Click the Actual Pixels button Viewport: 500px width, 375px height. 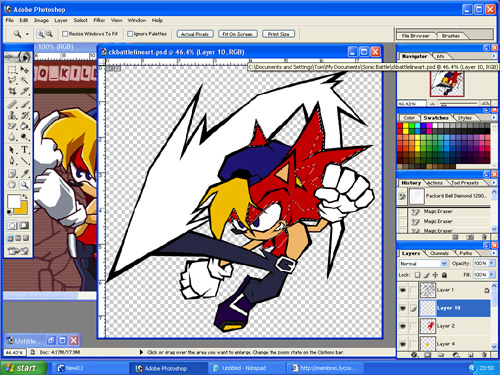coord(195,34)
